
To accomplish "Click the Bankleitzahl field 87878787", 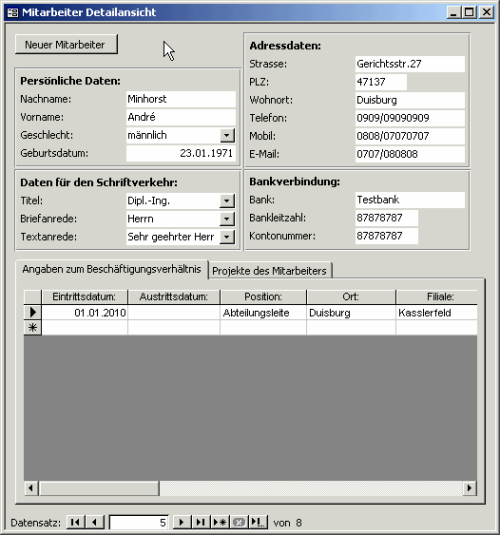I will point(386,218).
